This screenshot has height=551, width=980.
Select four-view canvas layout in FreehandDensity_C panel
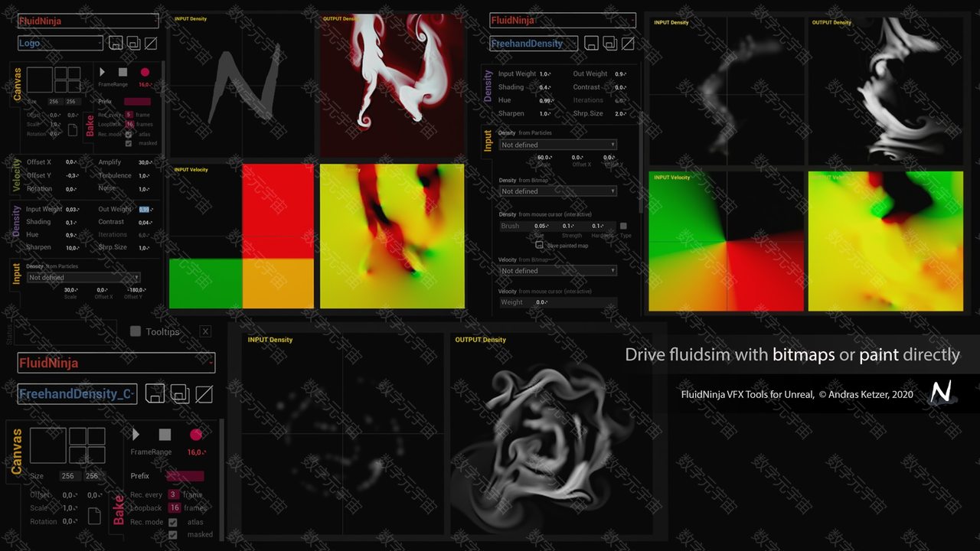pos(87,445)
